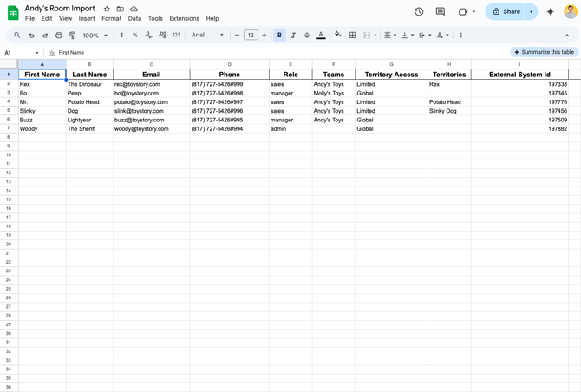Screen dimensions: 581x392
Task: Check the cloud save status icon
Action: (x=134, y=9)
